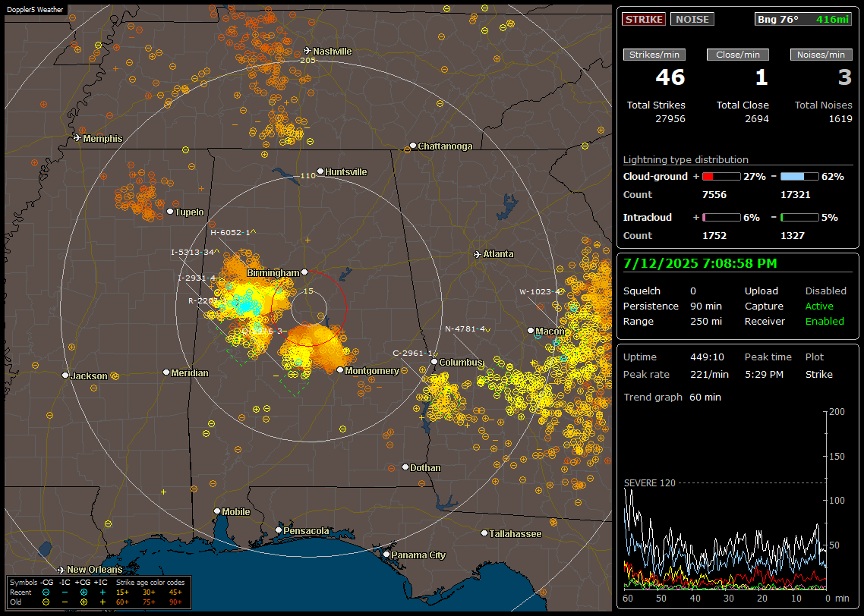Click the New Orleans airport icon
Viewport: 864px width, 616px height.
pos(61,570)
